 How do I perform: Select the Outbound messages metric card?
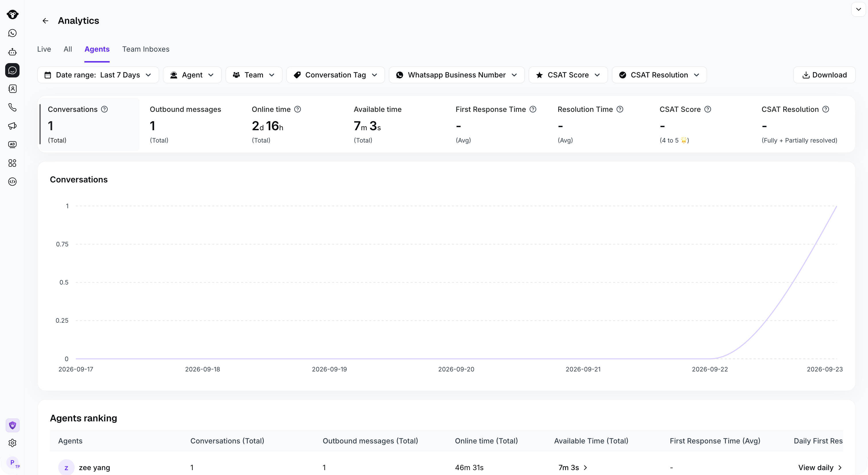[192, 124]
